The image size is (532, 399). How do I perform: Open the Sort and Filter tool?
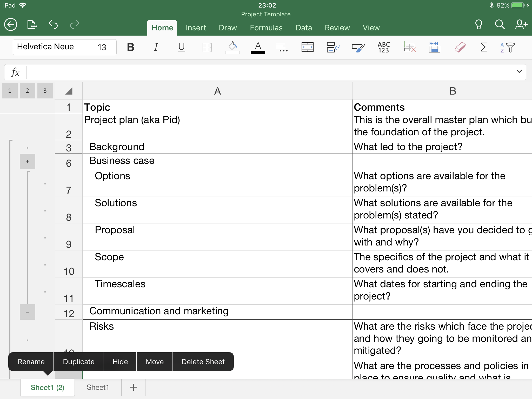click(x=507, y=47)
